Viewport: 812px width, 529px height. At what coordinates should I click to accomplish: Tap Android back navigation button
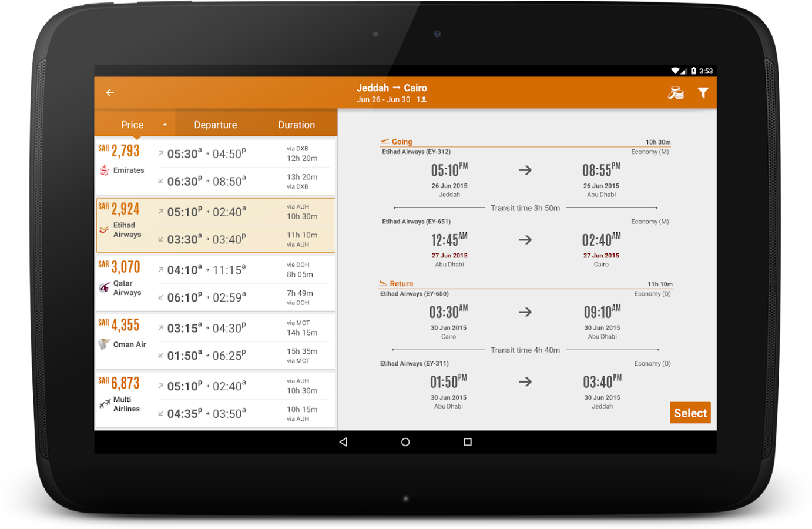[343, 442]
